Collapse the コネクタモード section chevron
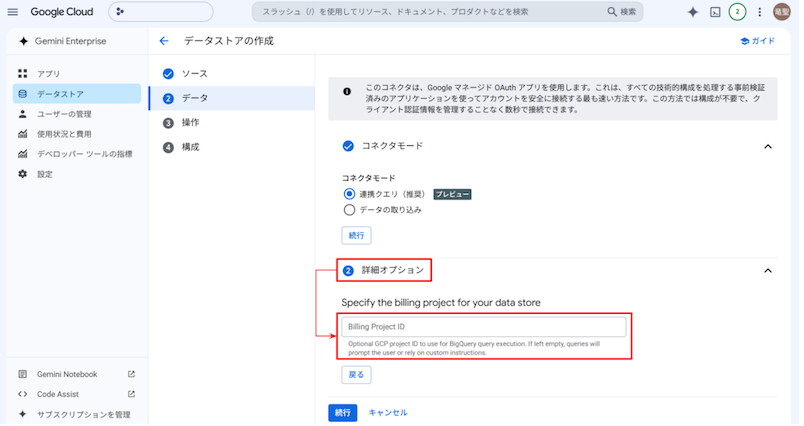 click(x=768, y=147)
